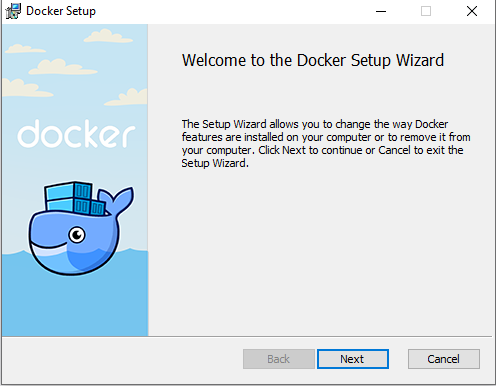Click the disabled Back button
496x386 pixels.
coord(279,359)
